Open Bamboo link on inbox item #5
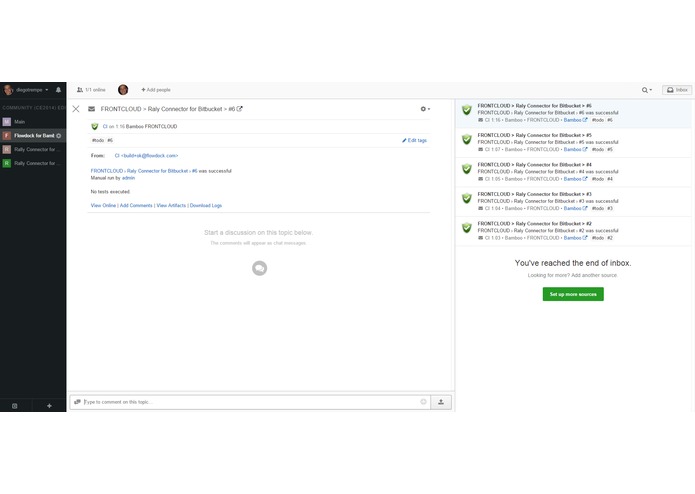The width and height of the screenshot is (695, 494). tap(575, 150)
